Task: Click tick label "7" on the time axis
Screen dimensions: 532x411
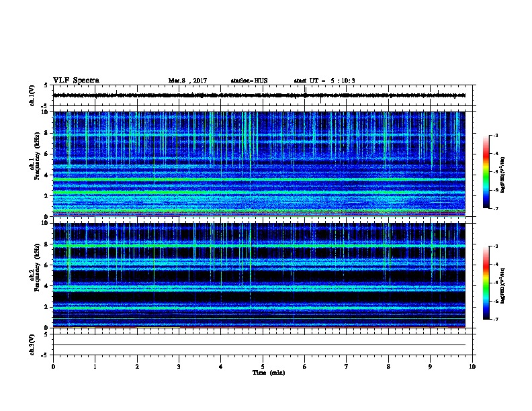Action: tap(347, 366)
